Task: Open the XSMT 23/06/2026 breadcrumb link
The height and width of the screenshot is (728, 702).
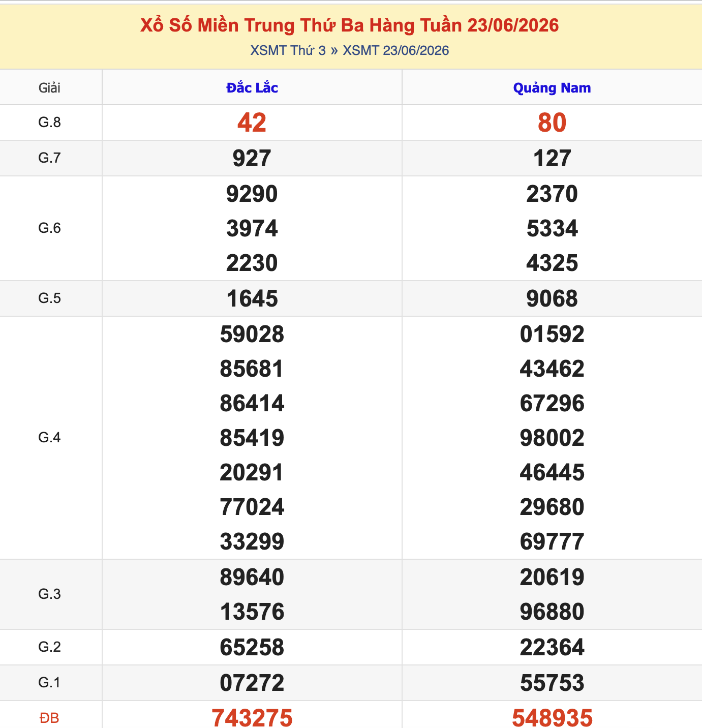Action: tap(396, 50)
